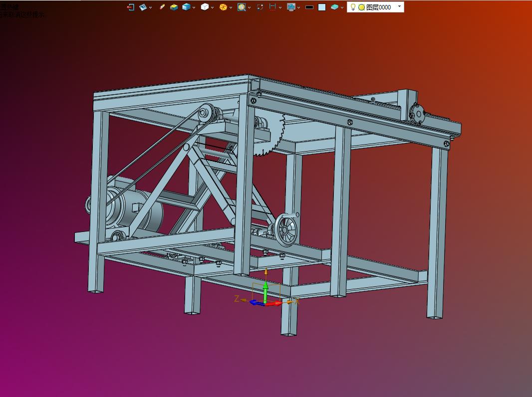Open the teal layer stack icon menu
Viewport: 532px width, 397px height.
[334, 7]
